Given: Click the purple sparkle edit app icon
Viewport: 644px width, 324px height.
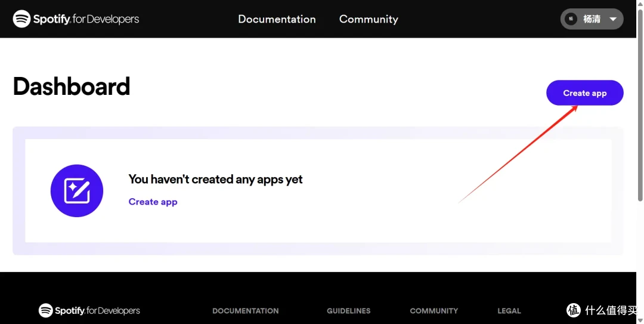Looking at the screenshot, I should point(77,191).
